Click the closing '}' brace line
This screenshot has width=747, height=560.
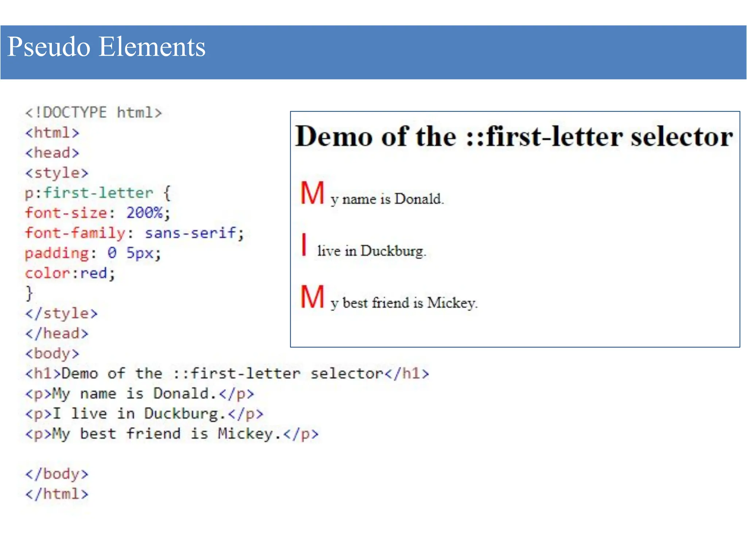pos(29,293)
